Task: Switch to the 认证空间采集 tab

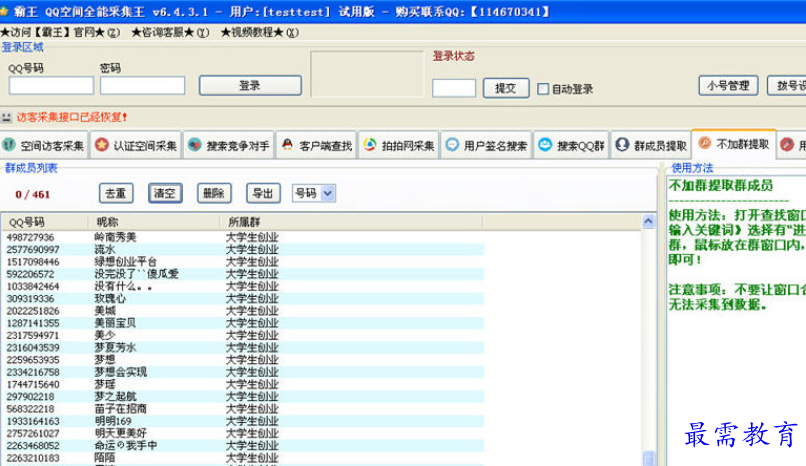Action: pyautogui.click(x=136, y=145)
